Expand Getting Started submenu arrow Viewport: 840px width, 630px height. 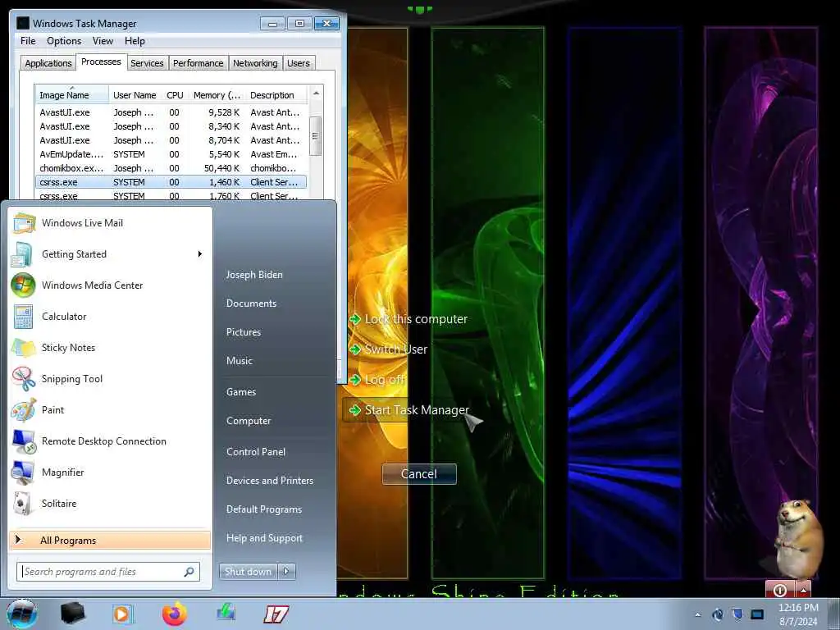coord(200,254)
